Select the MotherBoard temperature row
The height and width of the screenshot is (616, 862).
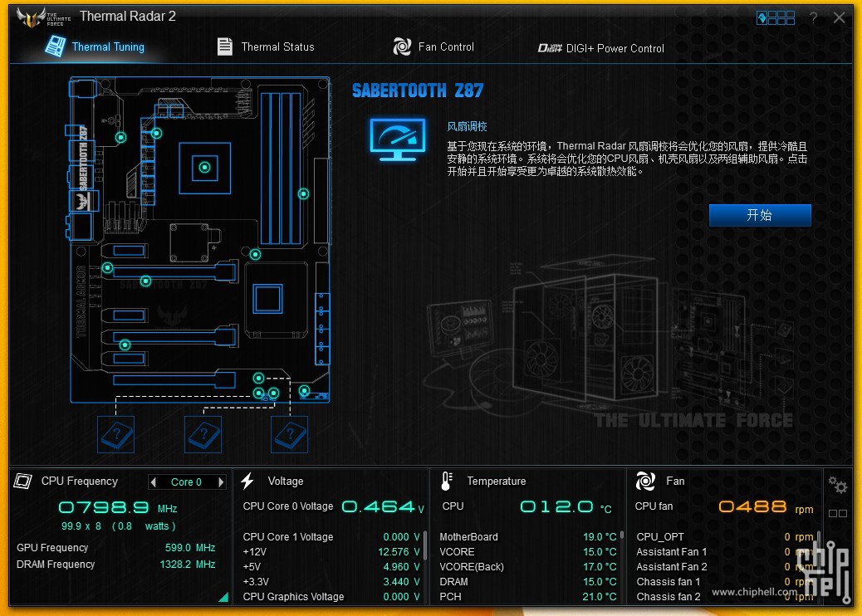coord(528,537)
